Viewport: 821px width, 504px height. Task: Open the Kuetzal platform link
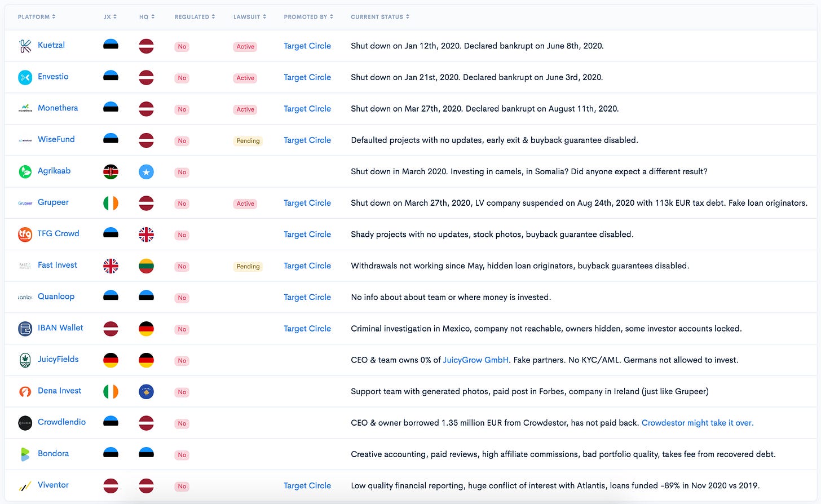pos(51,45)
